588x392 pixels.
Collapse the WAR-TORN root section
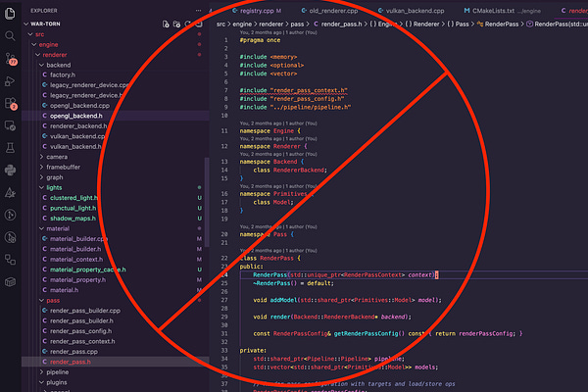26,24
